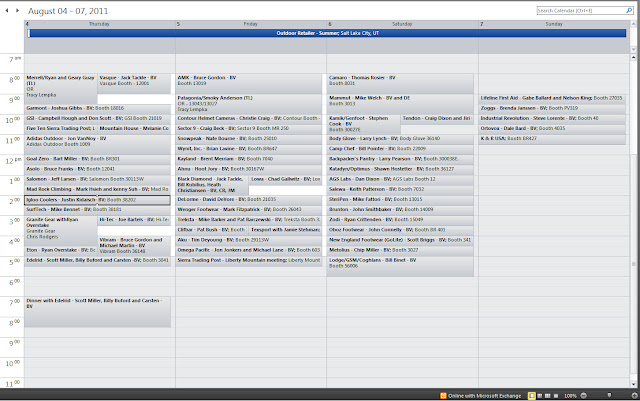Open Lodge/GSM/Coghlans - Bill Binet appointment
This screenshot has height=401, width=640.
(x=400, y=266)
